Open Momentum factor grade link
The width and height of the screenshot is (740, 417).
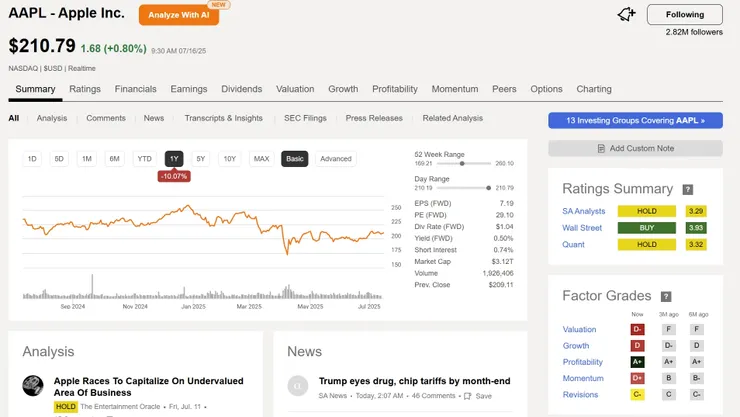(x=583, y=378)
